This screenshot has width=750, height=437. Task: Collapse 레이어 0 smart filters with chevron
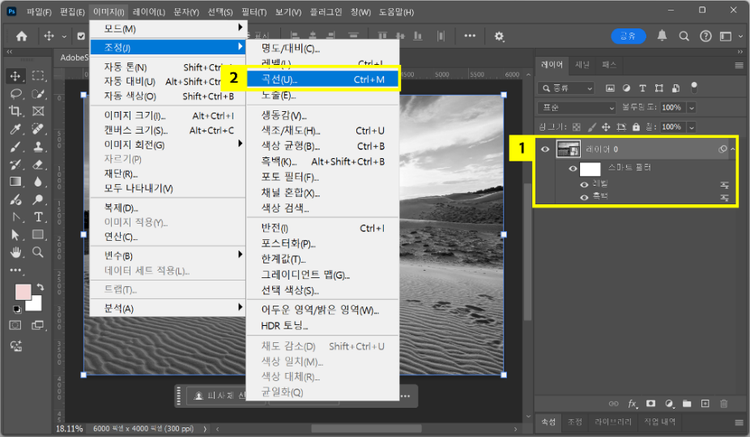pyautogui.click(x=732, y=149)
